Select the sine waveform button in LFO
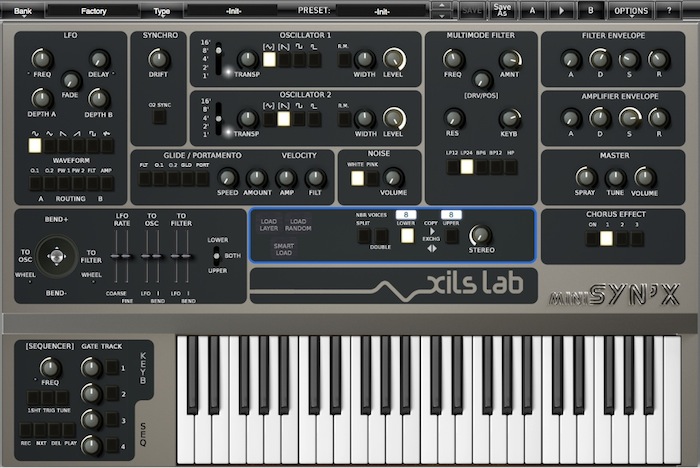This screenshot has height=468, width=700. click(35, 146)
